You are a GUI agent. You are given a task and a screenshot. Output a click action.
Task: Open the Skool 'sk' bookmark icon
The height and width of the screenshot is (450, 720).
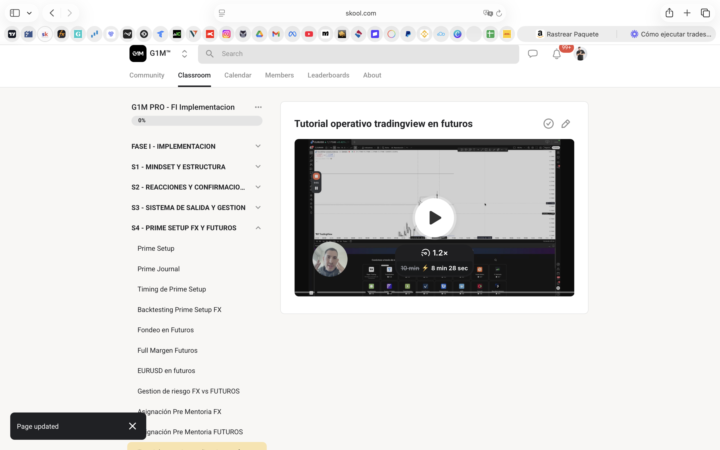click(x=45, y=34)
